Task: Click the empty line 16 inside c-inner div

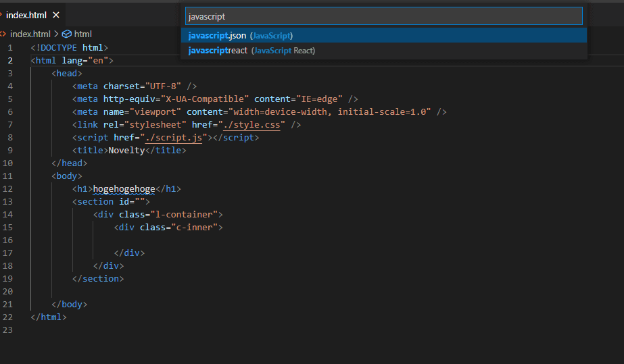Action: pos(203,240)
